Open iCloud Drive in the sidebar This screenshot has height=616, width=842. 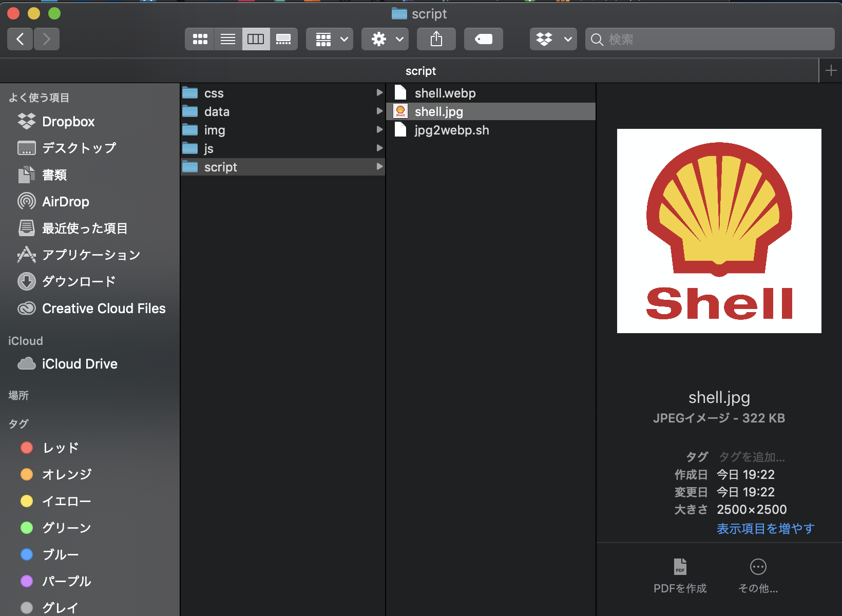(80, 363)
